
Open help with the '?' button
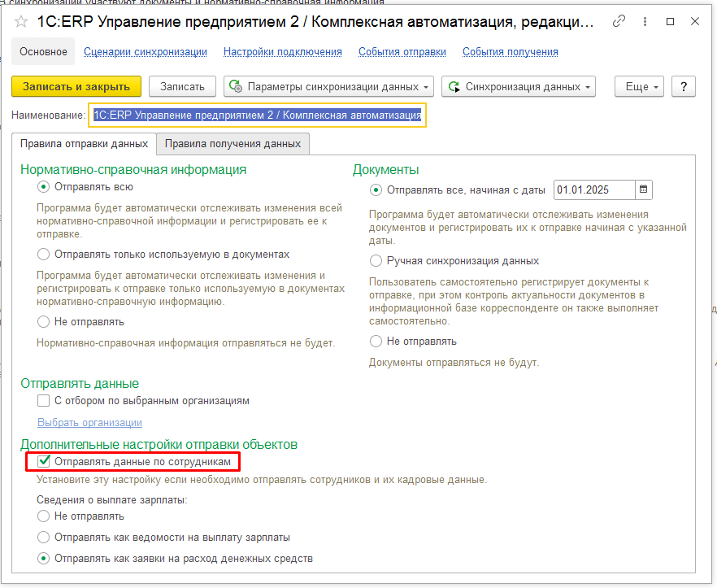pos(684,86)
